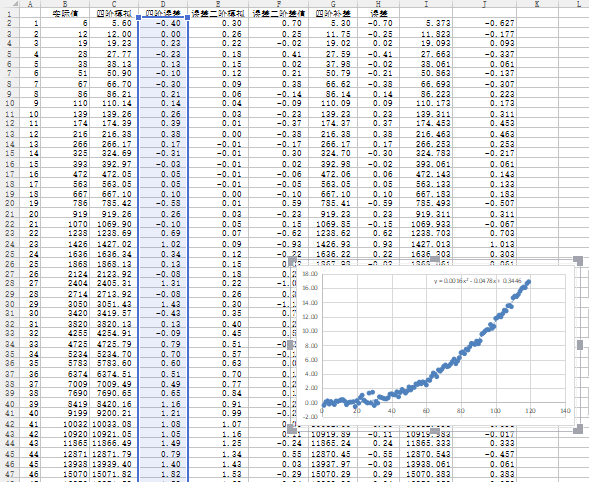Viewport: 589px width, 482px height.
Task: Select the row 10 header
Action: [9, 103]
